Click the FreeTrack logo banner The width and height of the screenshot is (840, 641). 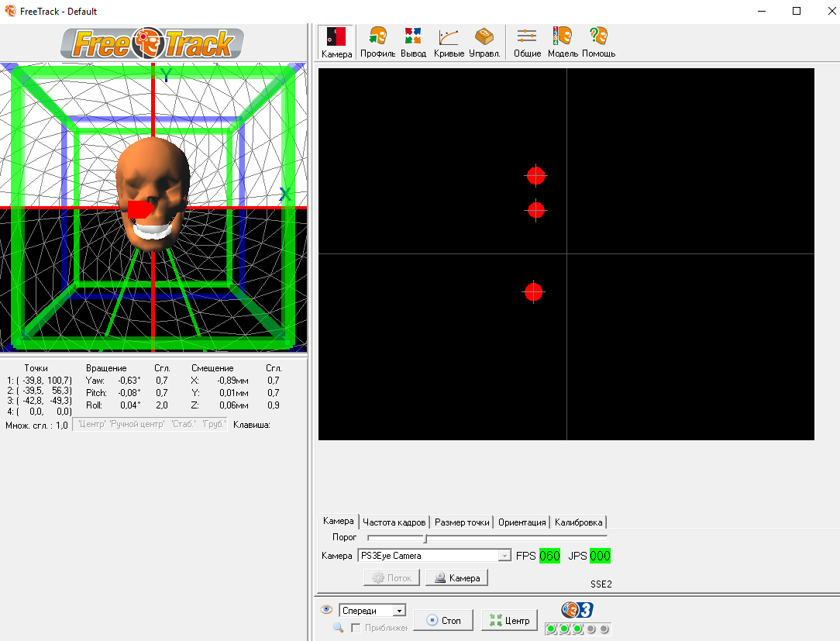(x=153, y=43)
